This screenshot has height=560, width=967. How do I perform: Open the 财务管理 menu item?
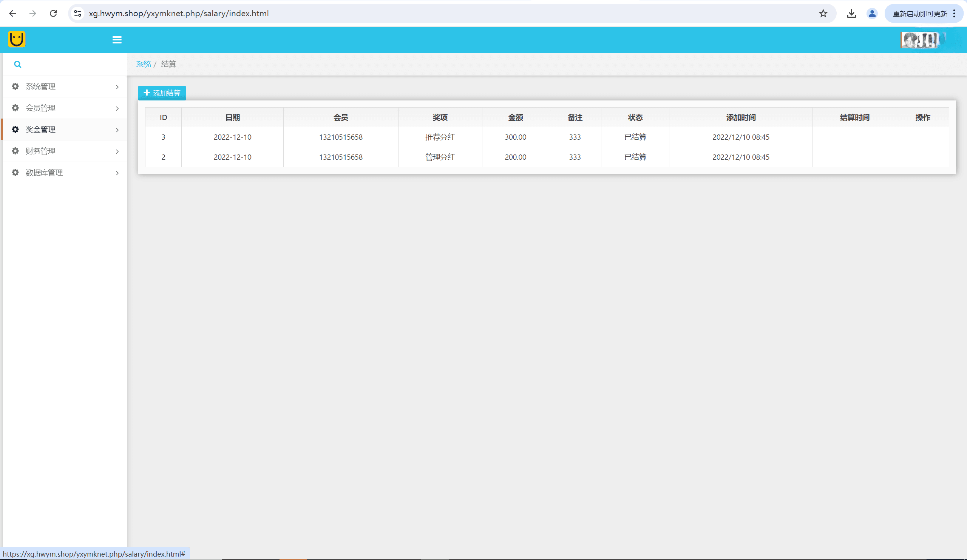click(41, 151)
